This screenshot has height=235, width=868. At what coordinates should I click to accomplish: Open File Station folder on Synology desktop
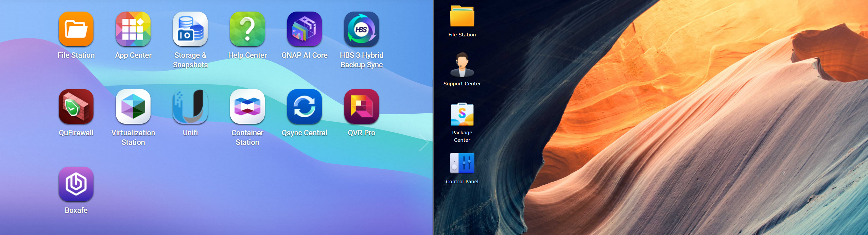point(462,16)
